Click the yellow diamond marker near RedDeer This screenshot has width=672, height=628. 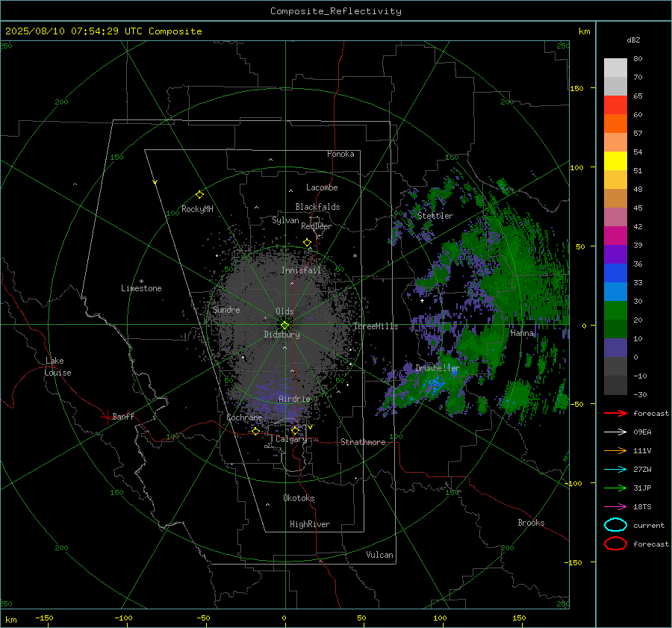point(308,243)
